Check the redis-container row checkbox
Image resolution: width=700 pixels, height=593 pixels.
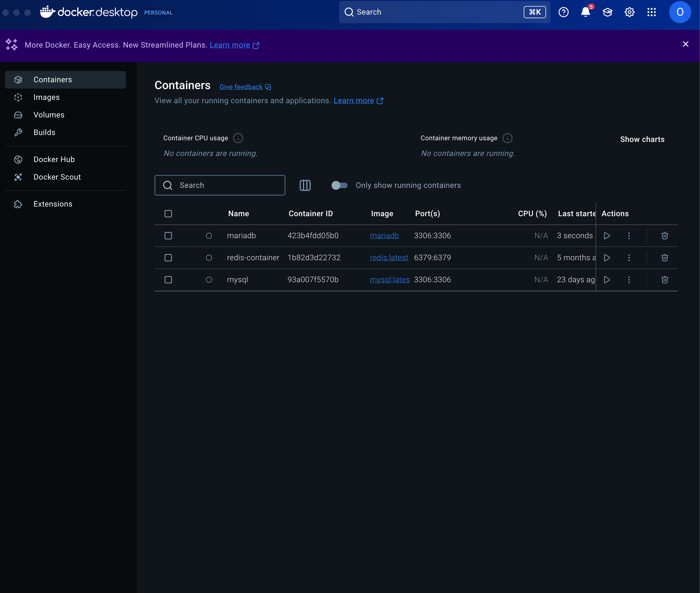point(168,258)
